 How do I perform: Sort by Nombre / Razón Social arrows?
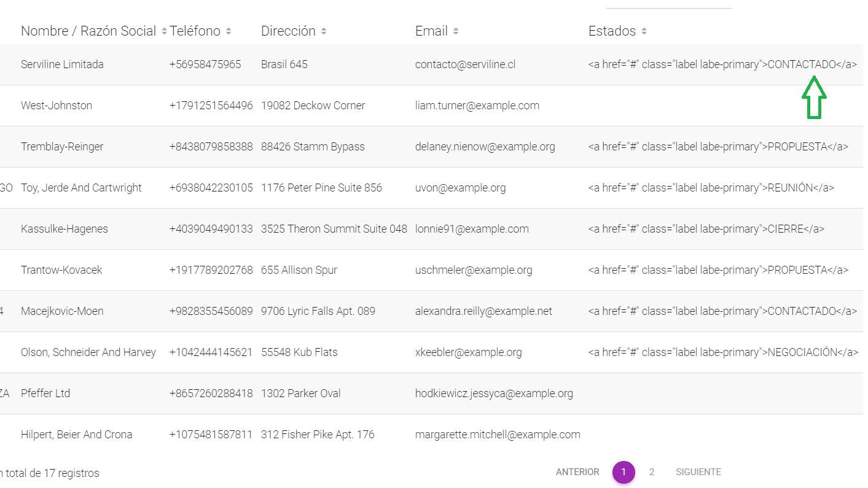tap(164, 31)
